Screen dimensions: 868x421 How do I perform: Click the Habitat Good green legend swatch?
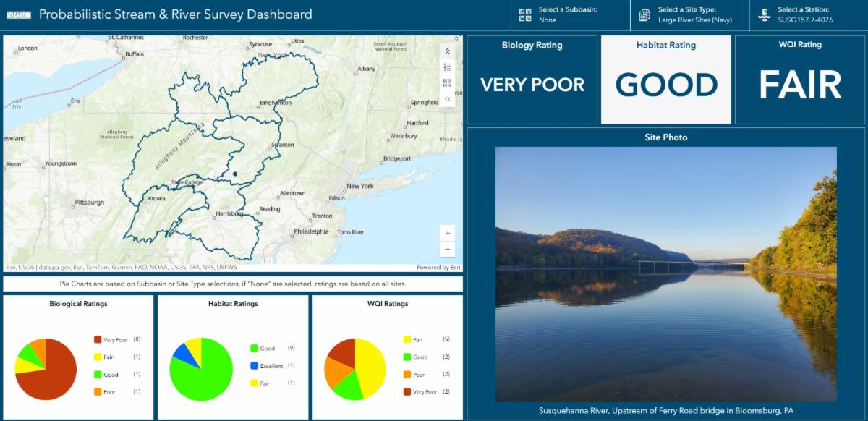(254, 349)
